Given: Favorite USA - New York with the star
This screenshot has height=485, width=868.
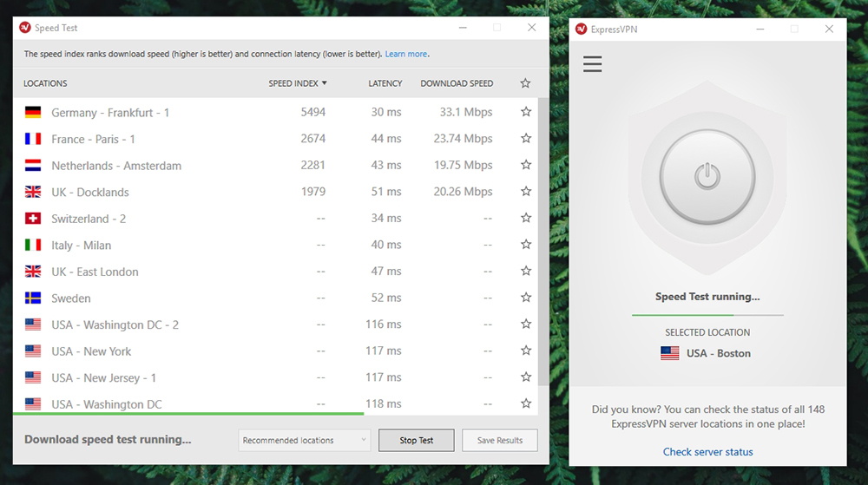Looking at the screenshot, I should [526, 351].
